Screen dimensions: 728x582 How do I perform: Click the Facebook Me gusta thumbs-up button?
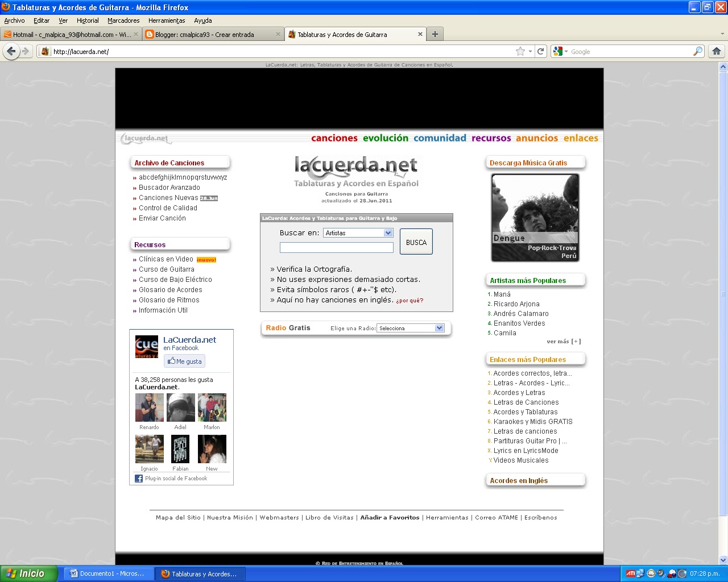point(185,361)
